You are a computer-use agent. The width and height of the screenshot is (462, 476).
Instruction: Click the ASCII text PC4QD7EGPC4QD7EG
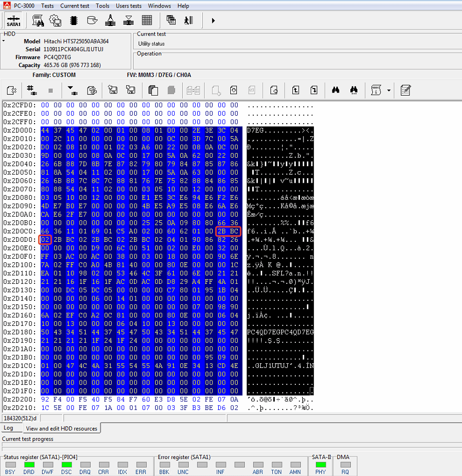(x=280, y=332)
